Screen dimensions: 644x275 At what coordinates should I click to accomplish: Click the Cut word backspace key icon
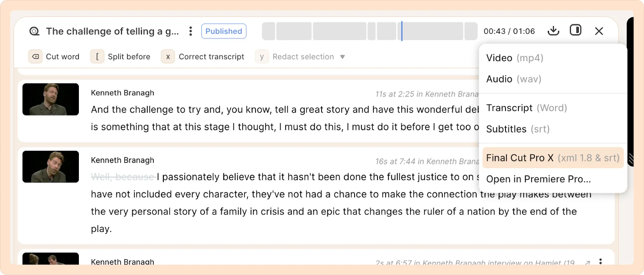tap(35, 57)
